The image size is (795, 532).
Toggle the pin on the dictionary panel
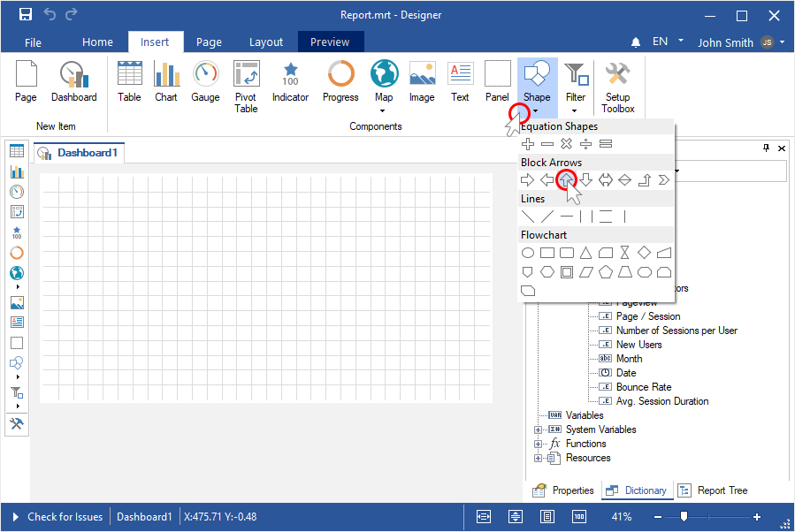[767, 148]
